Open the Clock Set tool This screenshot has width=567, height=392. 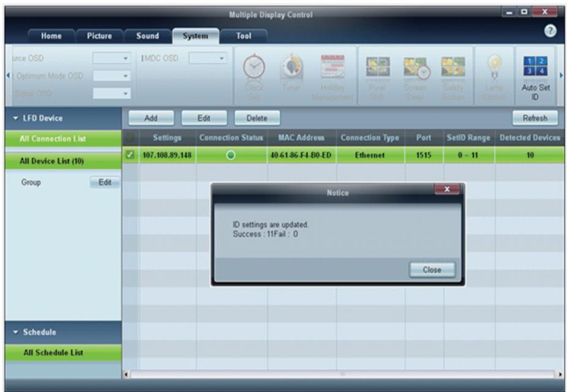click(x=254, y=77)
